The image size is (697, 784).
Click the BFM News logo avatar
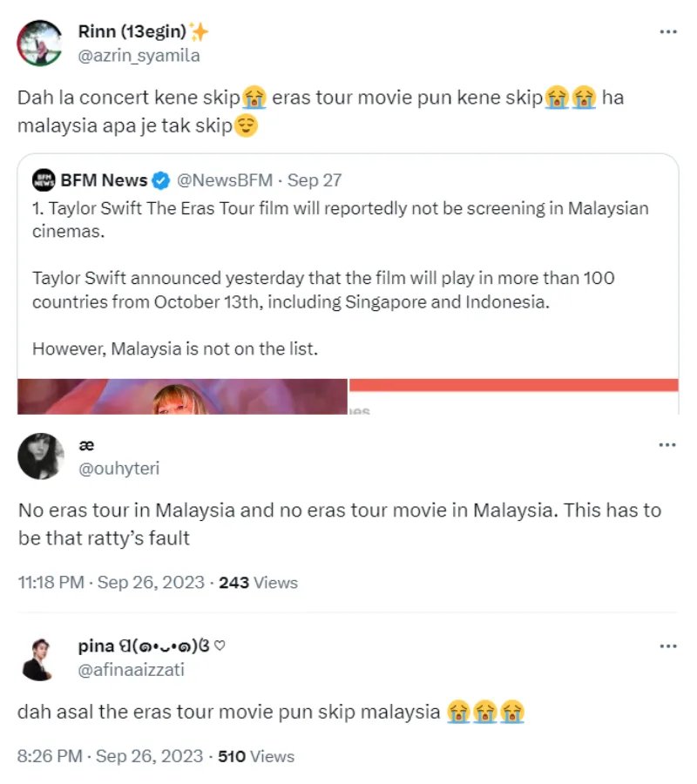click(x=44, y=180)
